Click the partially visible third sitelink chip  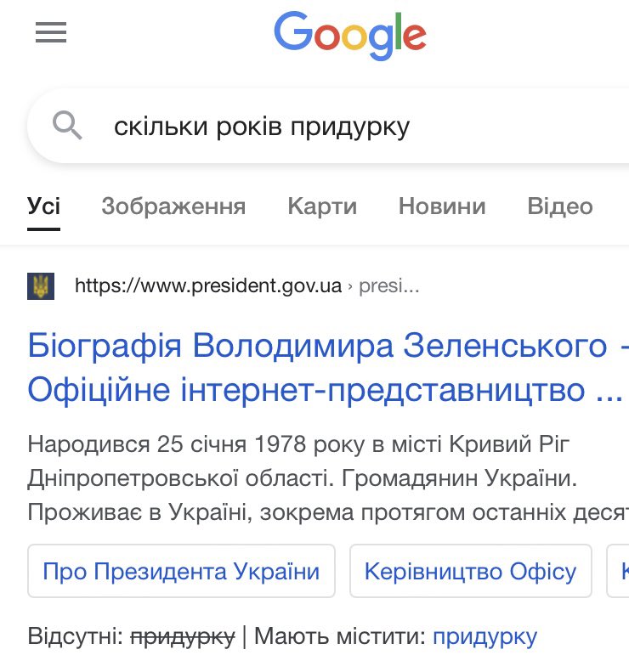619,571
